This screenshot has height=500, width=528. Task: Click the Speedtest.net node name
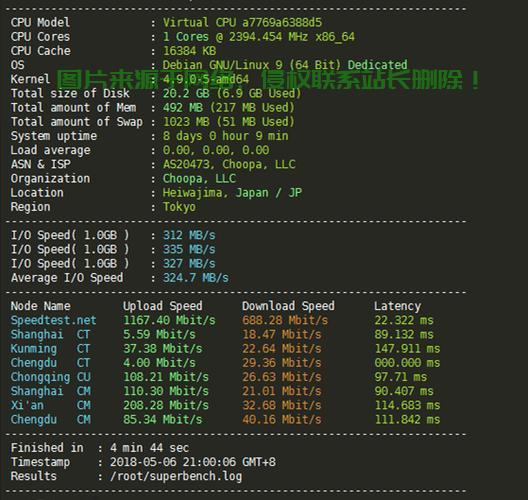click(x=53, y=320)
